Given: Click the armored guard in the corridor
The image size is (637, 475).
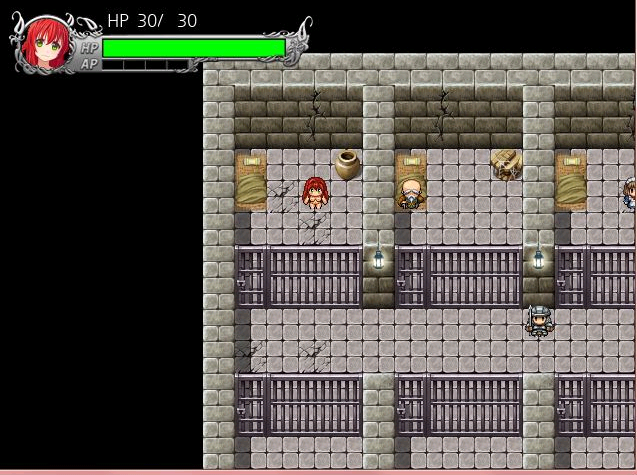Looking at the screenshot, I should point(539,320).
